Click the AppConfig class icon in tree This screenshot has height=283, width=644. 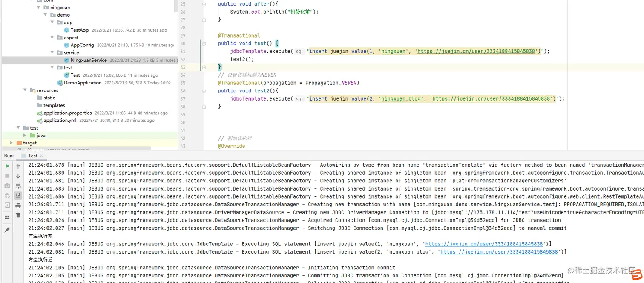pyautogui.click(x=66, y=45)
